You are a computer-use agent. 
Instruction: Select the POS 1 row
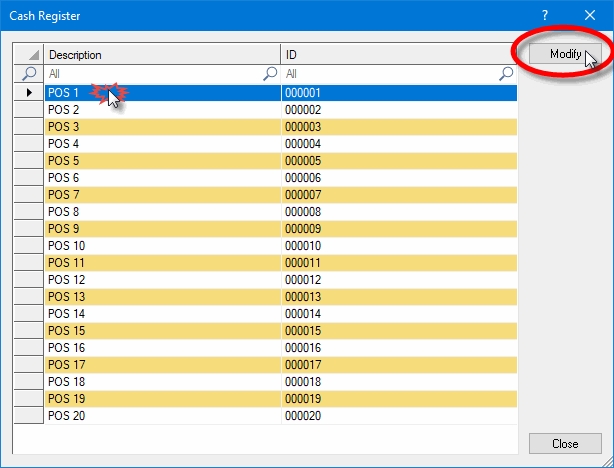tap(162, 92)
